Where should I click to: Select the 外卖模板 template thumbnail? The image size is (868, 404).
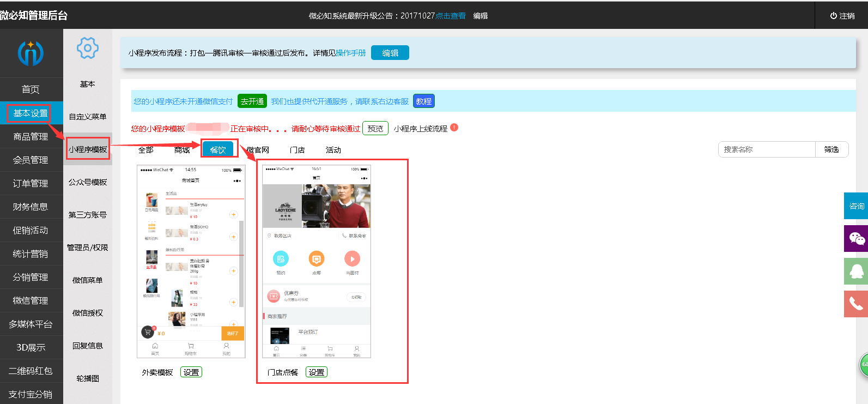[x=191, y=262]
